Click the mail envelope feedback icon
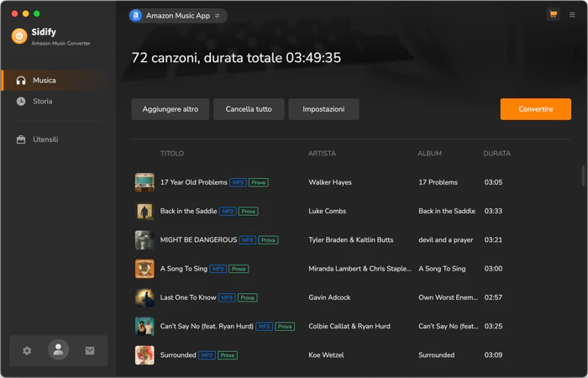The width and height of the screenshot is (588, 378). click(90, 350)
